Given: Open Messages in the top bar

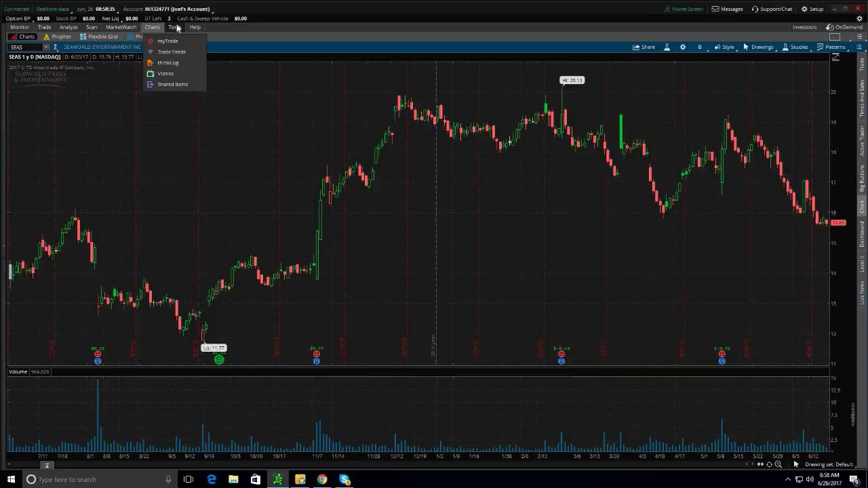Looking at the screenshot, I should coord(727,9).
